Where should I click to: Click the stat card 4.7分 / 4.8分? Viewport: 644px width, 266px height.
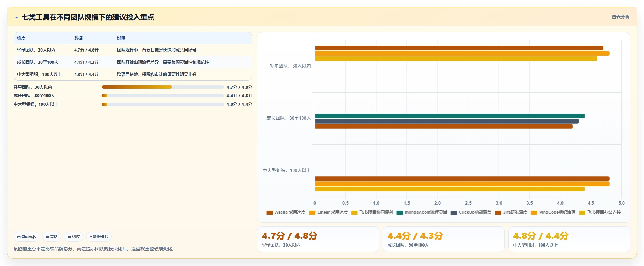[318, 239]
